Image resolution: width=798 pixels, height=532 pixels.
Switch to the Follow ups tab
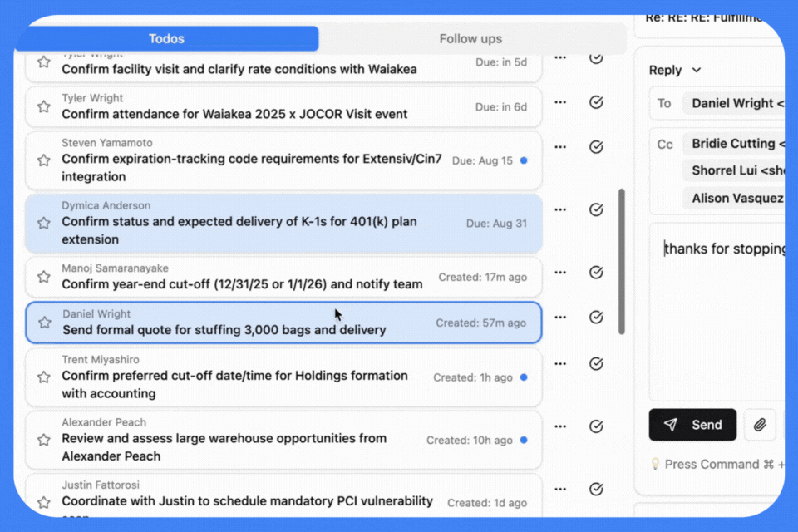click(470, 38)
